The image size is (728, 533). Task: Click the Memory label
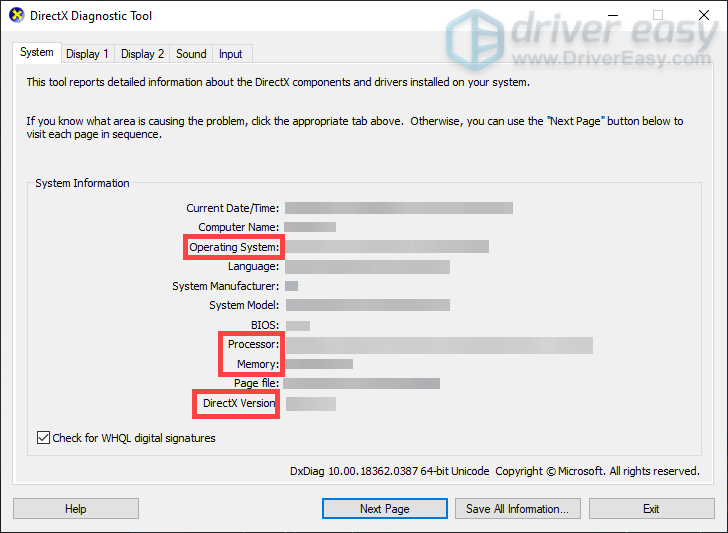coord(258,364)
